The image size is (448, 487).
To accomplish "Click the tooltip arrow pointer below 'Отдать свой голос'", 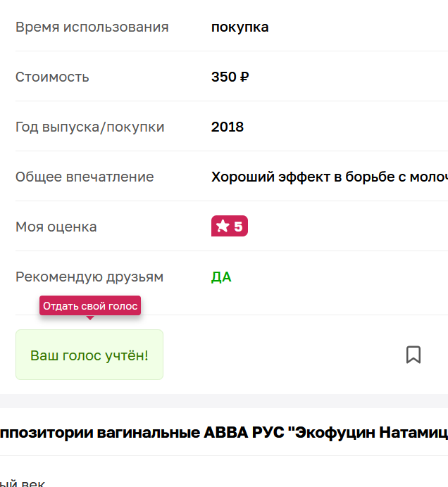I will [x=90, y=318].
